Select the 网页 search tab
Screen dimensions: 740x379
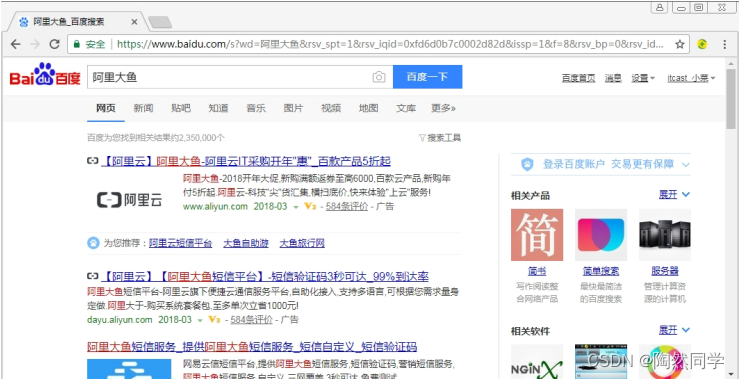pos(106,108)
